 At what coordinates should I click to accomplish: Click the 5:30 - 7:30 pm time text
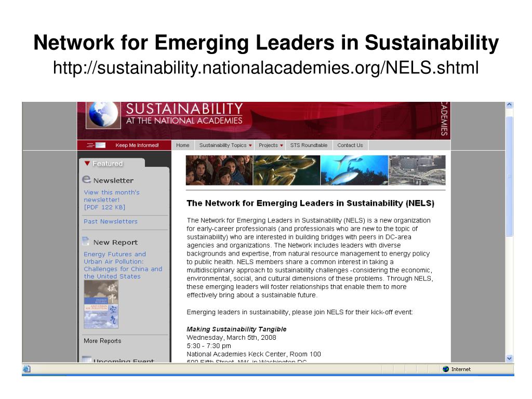[209, 345]
